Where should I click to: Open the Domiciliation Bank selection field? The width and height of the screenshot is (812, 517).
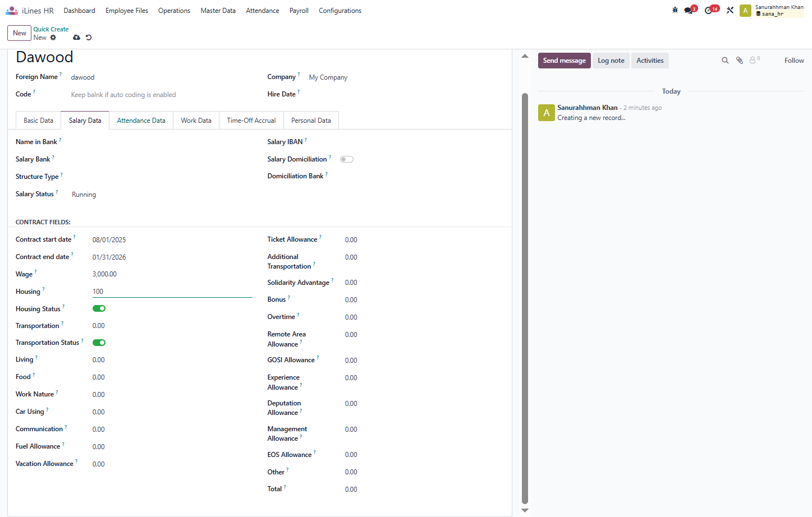click(x=421, y=176)
